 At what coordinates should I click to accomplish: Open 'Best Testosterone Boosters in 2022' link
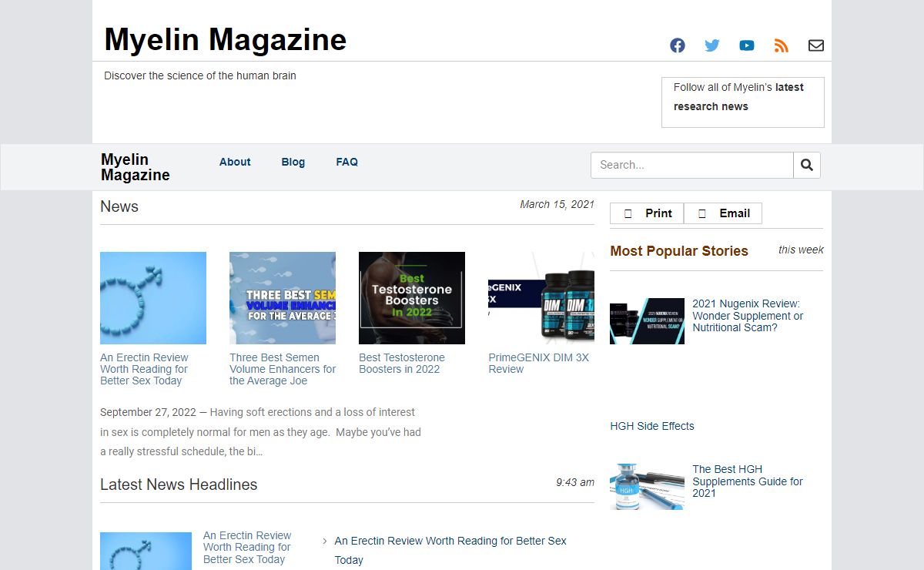[x=402, y=364]
